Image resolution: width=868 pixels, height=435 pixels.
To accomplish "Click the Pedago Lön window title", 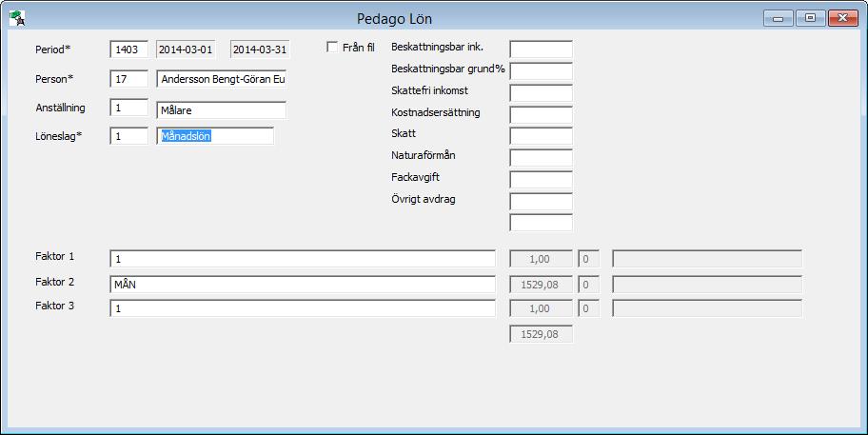I will pos(394,18).
